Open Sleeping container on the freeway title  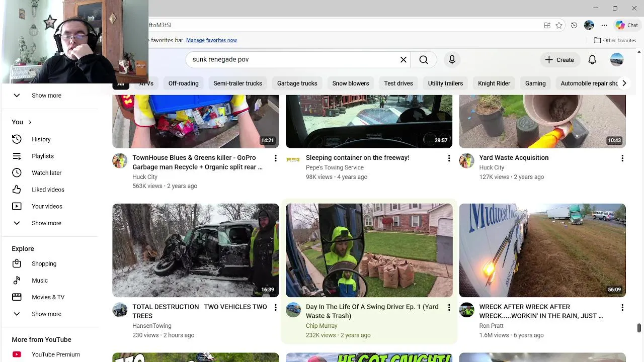click(x=358, y=158)
